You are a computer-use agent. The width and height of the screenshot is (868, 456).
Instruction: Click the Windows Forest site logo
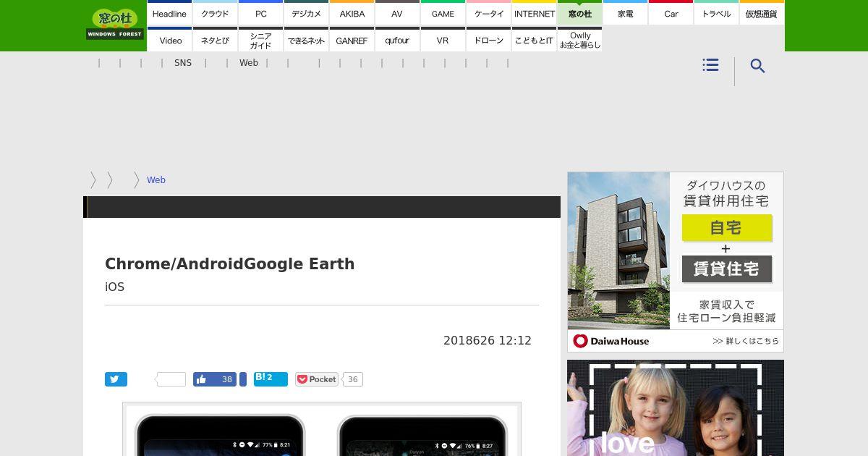coord(115,25)
